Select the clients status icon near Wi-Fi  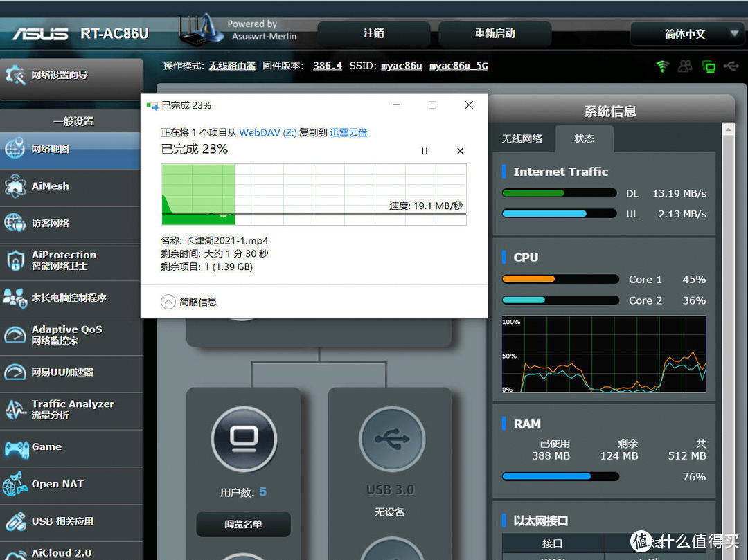684,66
